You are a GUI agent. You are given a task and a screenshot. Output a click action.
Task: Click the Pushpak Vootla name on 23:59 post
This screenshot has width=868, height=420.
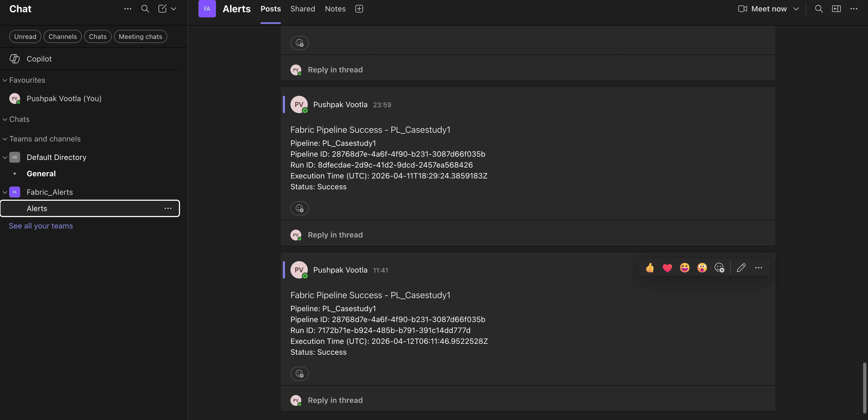[340, 104]
